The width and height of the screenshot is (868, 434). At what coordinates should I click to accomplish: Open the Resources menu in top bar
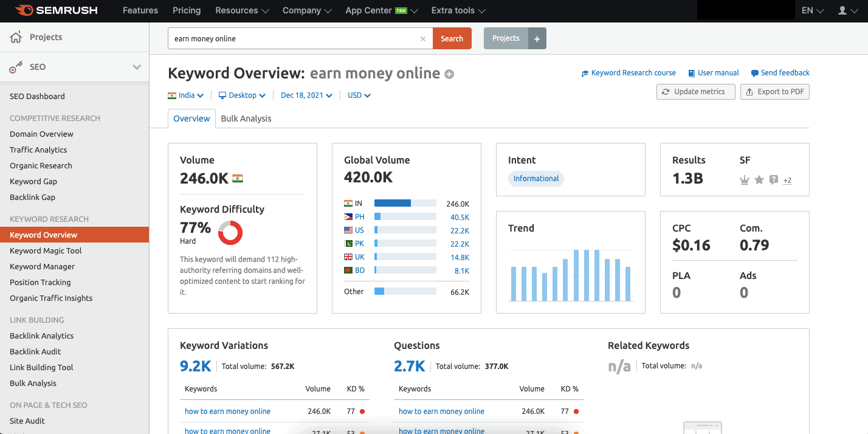pos(242,10)
